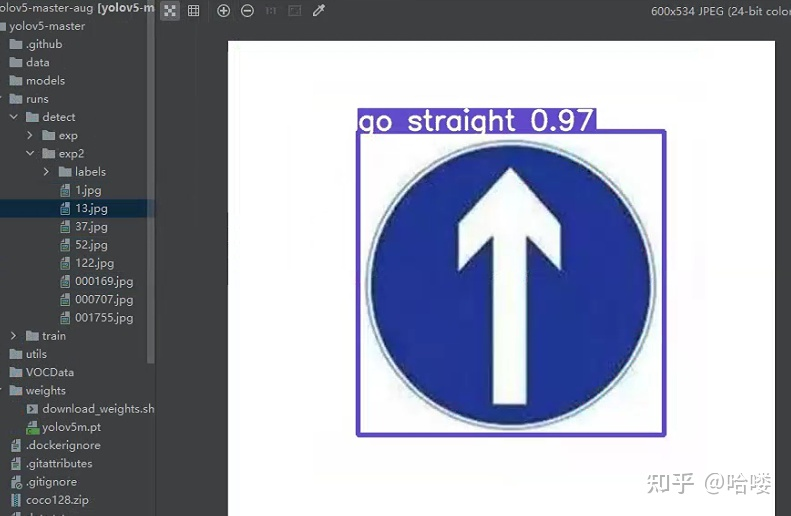Click the exp2 folder icon
The image size is (791, 516).
point(49,153)
